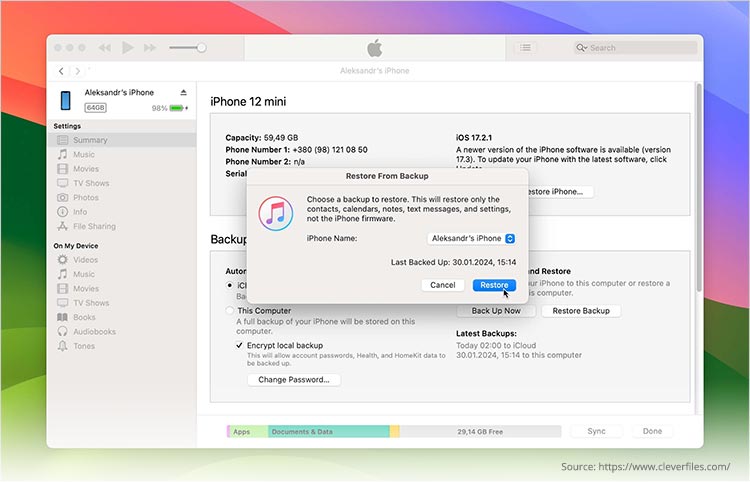Click the vertical scrollbar
Screen dimensions: 750x482
(699, 187)
